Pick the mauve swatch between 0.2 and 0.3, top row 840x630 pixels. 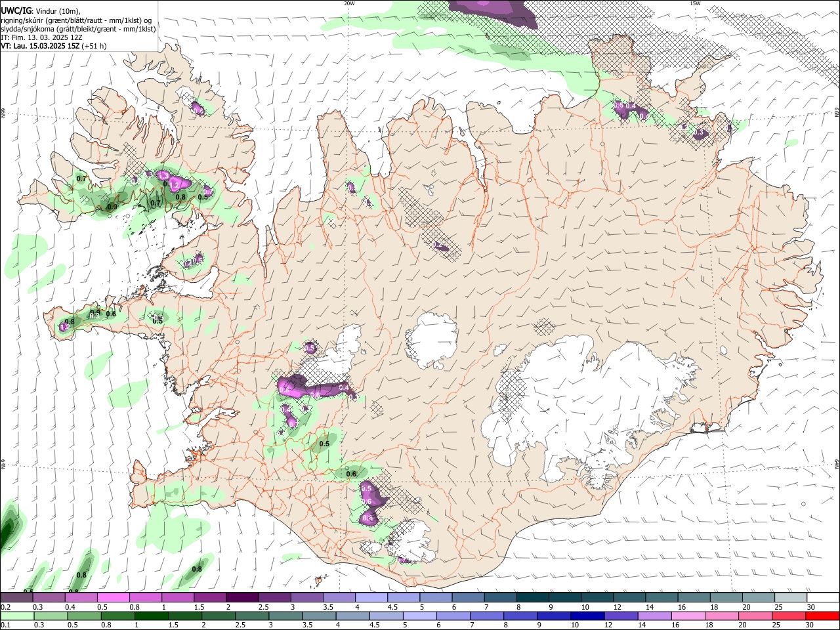(16, 597)
